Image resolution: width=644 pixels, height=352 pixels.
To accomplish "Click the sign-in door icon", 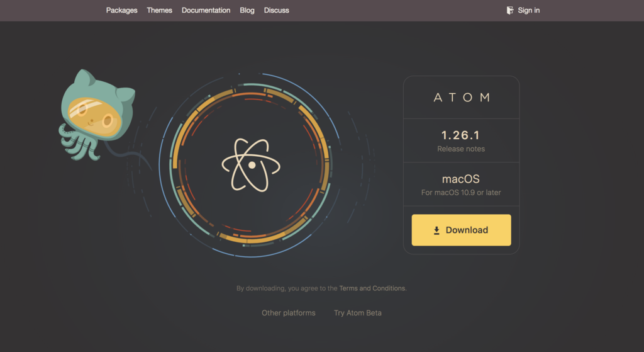I will pos(509,10).
